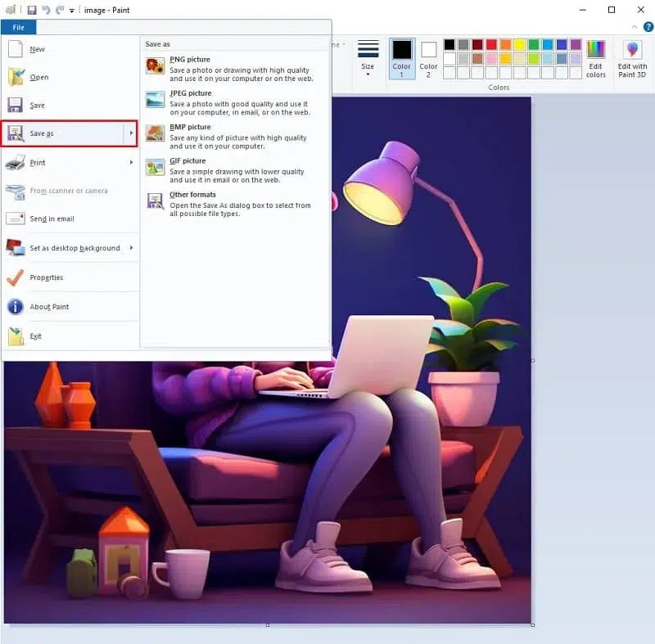Screen dimensions: 655x644
Task: Click the quick access Save floppy icon
Action: pos(32,10)
